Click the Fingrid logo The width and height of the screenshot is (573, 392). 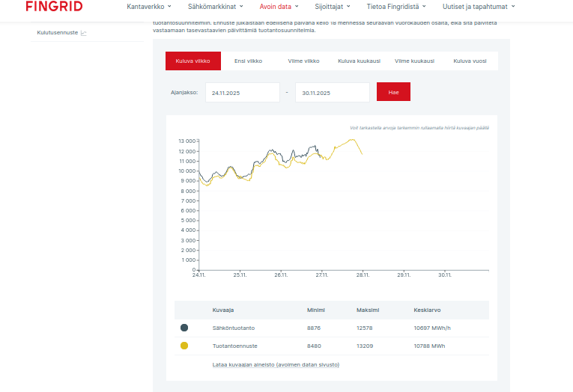54,7
